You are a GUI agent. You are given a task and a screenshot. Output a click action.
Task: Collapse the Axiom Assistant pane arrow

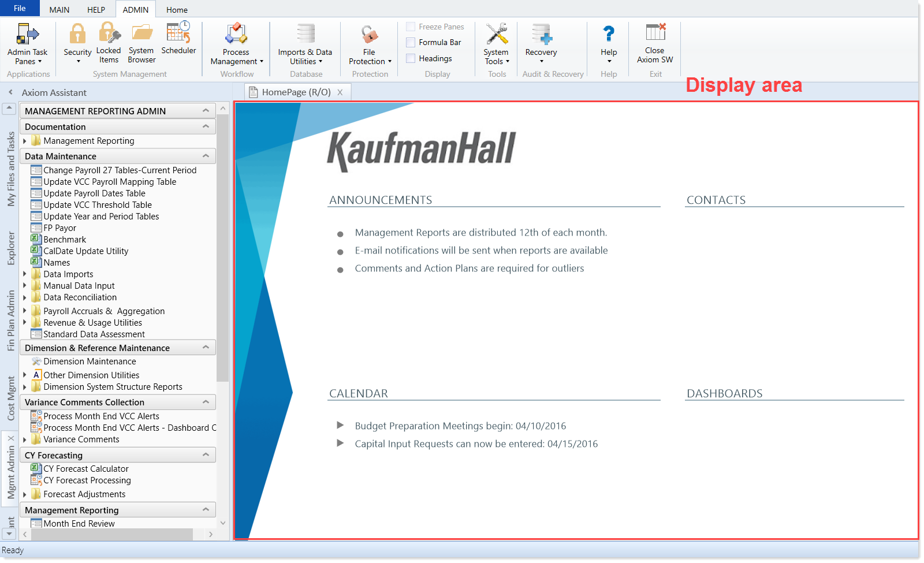coord(10,92)
